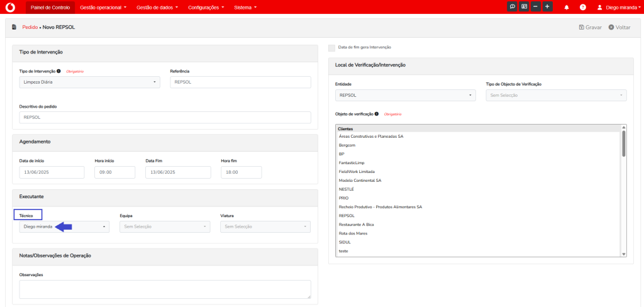644x307 pixels.
Task: Follow the Pedido breadcrumb link
Action: 30,27
